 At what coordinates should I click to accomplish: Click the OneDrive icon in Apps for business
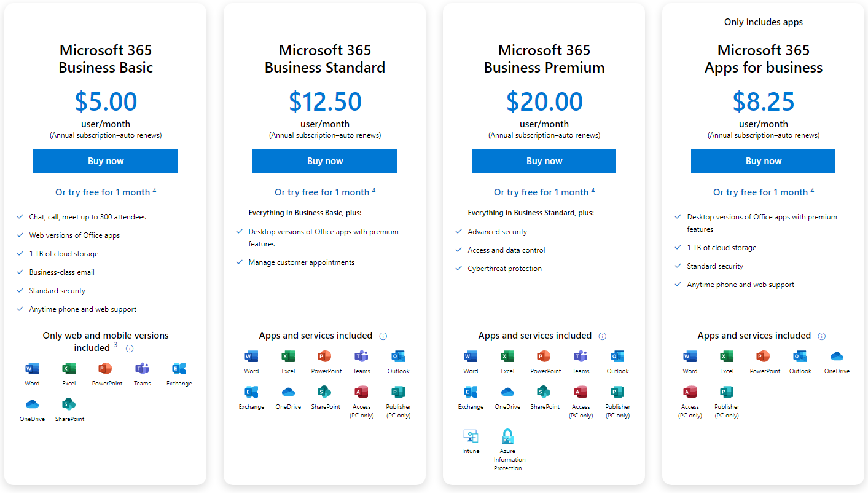click(x=837, y=357)
